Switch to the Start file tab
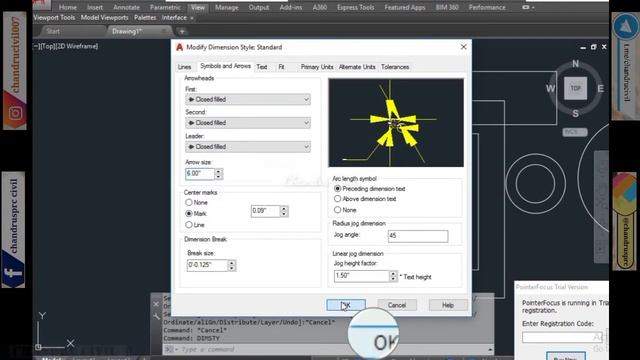Image resolution: width=640 pixels, height=360 pixels. click(53, 31)
